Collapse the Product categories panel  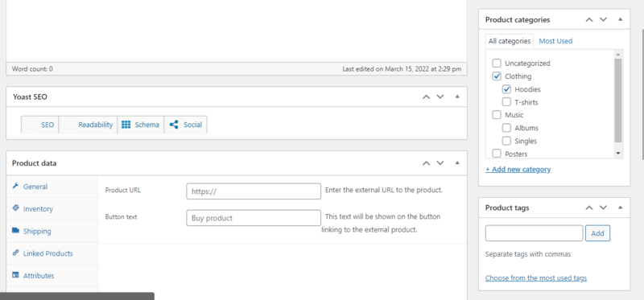(x=620, y=18)
